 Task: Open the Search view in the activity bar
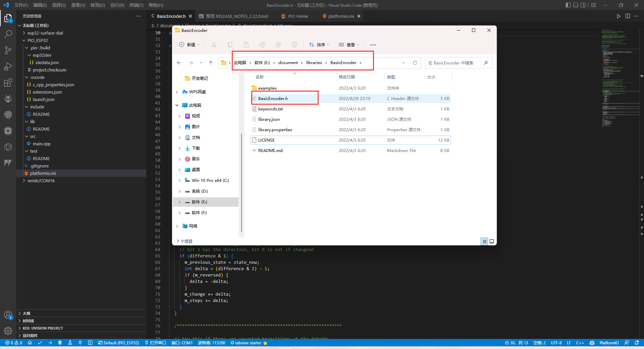[x=8, y=34]
